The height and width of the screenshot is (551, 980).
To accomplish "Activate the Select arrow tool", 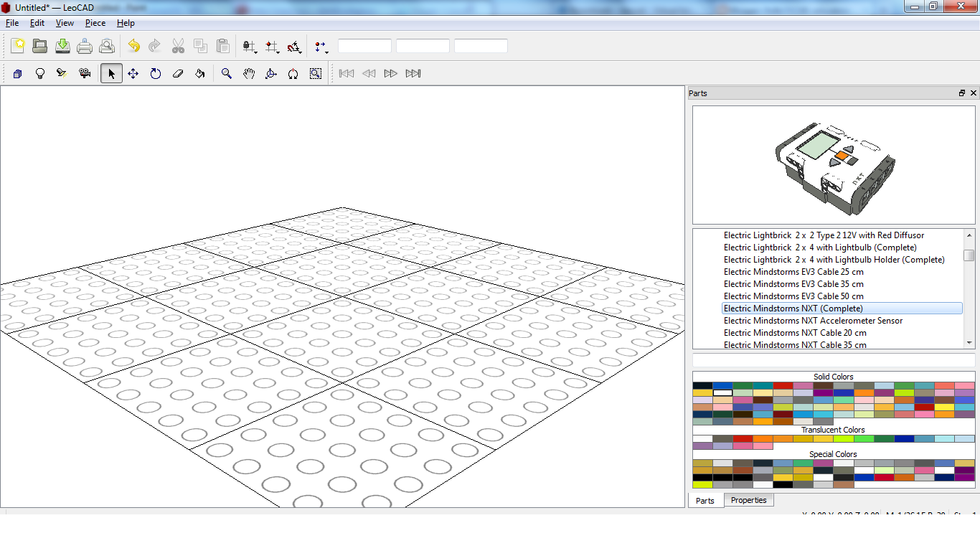I will pyautogui.click(x=111, y=73).
